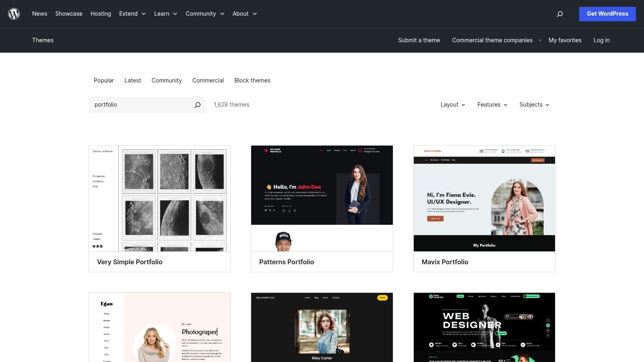Click the magnifier icon in the theme search bar
644x362 pixels.
tap(197, 105)
